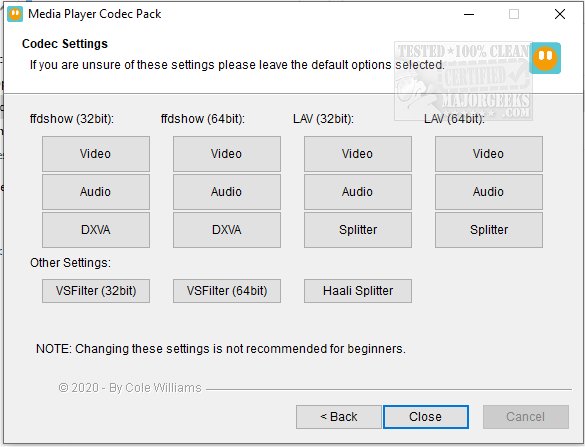Open LAV 64bit Video settings
This screenshot has height=447, width=585.
click(x=489, y=154)
